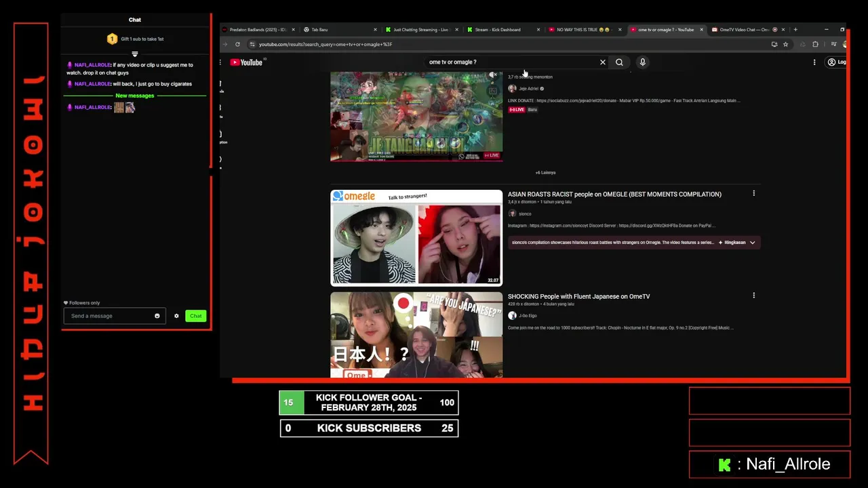Open a new browser tab with plus
The height and width of the screenshot is (488, 868).
coord(795,30)
